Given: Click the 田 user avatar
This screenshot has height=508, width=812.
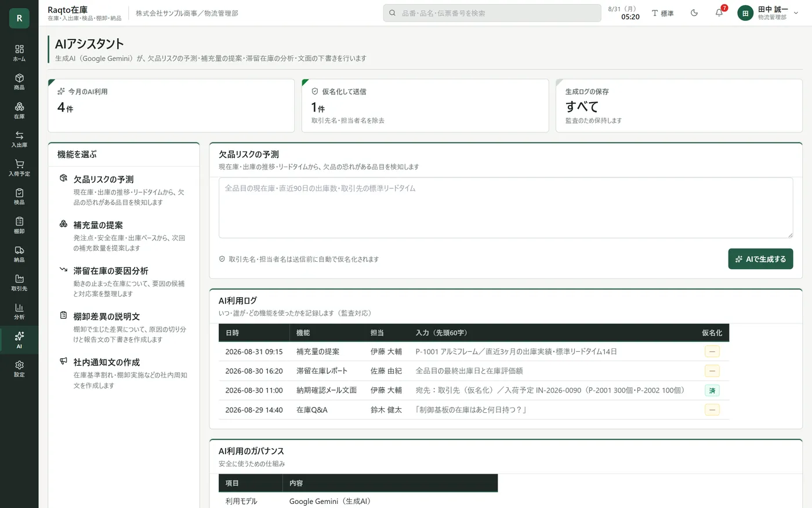Looking at the screenshot, I should (x=745, y=13).
